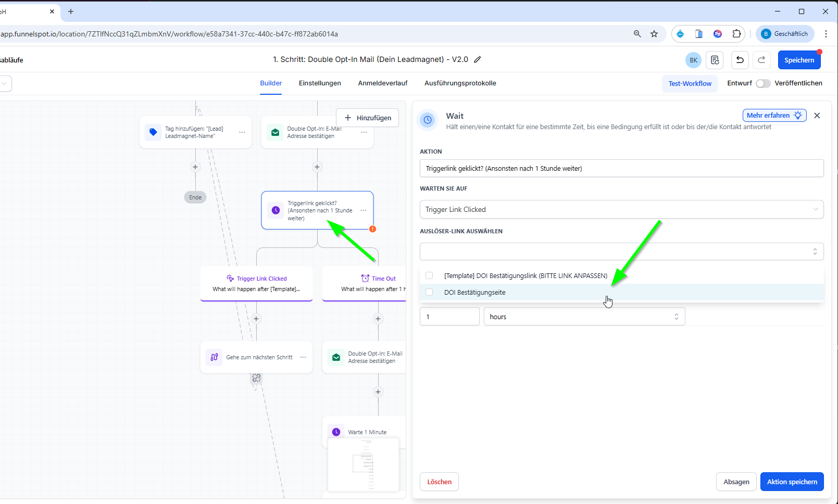Undo the last workflow change
The image size is (838, 504).
[740, 60]
